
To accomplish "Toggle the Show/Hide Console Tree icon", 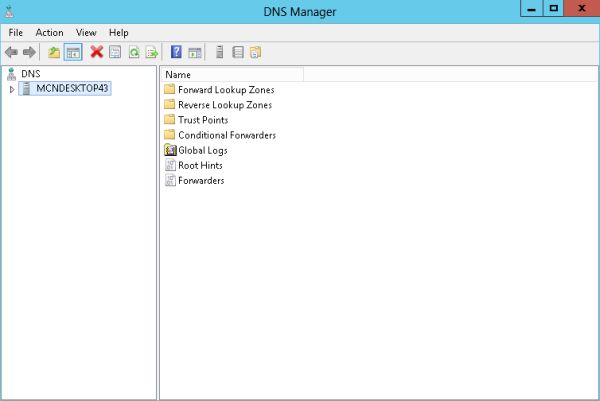I will pyautogui.click(x=73, y=52).
